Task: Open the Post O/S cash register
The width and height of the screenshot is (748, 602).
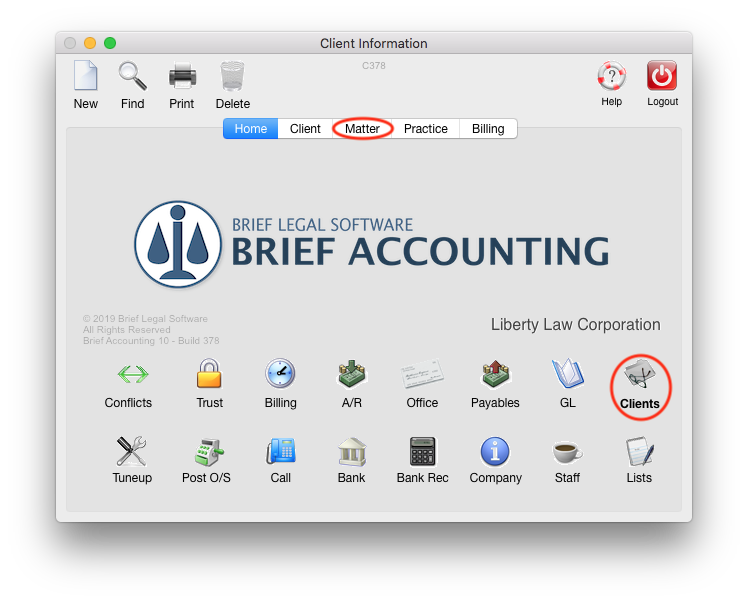Action: [x=208, y=451]
